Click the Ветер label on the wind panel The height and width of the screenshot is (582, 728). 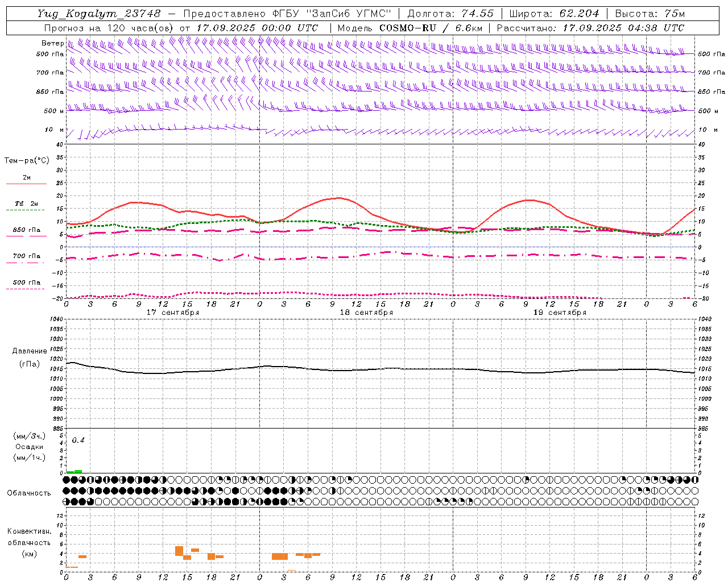[53, 43]
